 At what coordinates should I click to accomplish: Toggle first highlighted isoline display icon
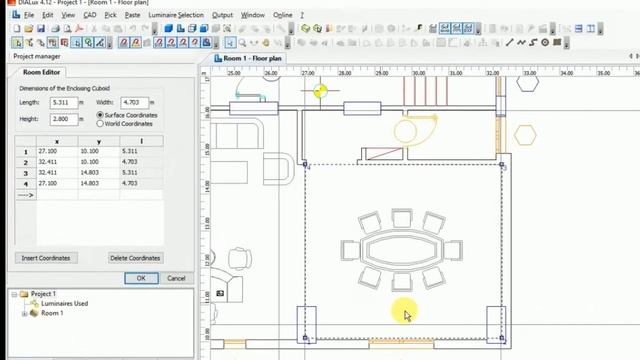pyautogui.click(x=445, y=29)
